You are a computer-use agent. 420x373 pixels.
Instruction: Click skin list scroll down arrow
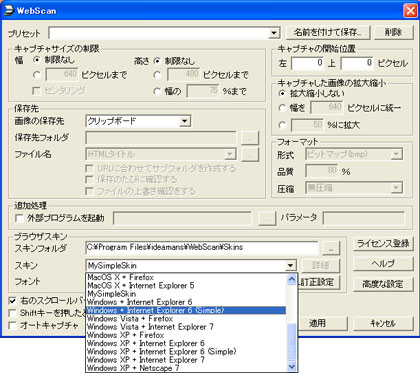pos(291,366)
